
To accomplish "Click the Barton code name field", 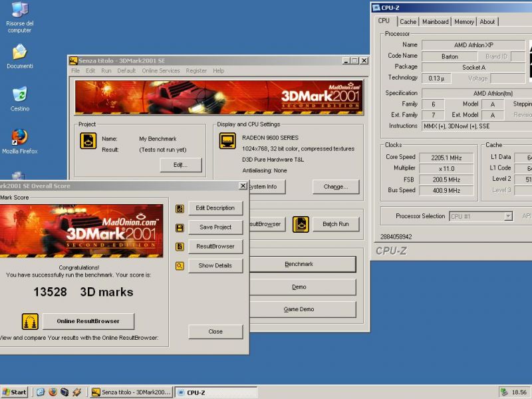I will [x=450, y=57].
